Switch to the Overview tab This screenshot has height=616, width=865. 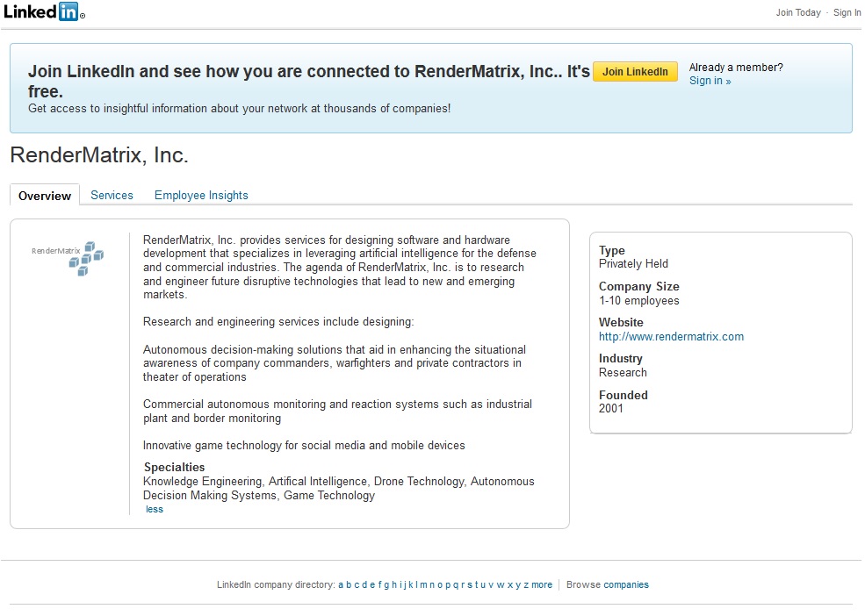pos(45,196)
